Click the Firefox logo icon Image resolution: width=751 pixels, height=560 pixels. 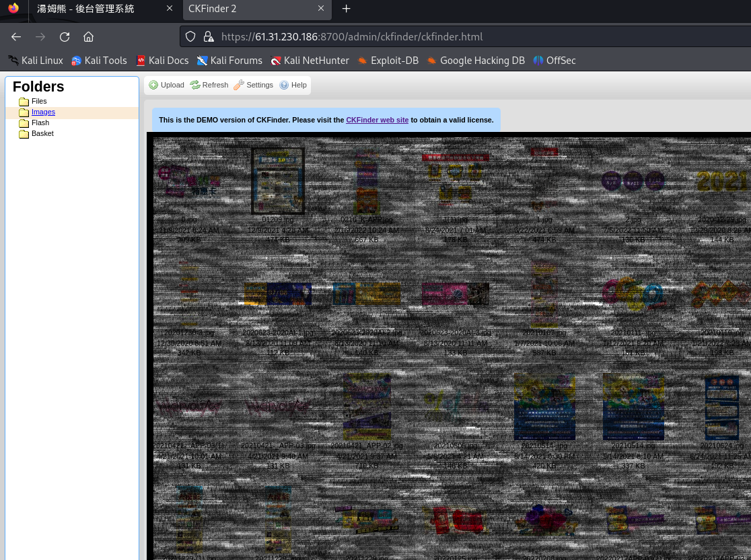tap(13, 8)
